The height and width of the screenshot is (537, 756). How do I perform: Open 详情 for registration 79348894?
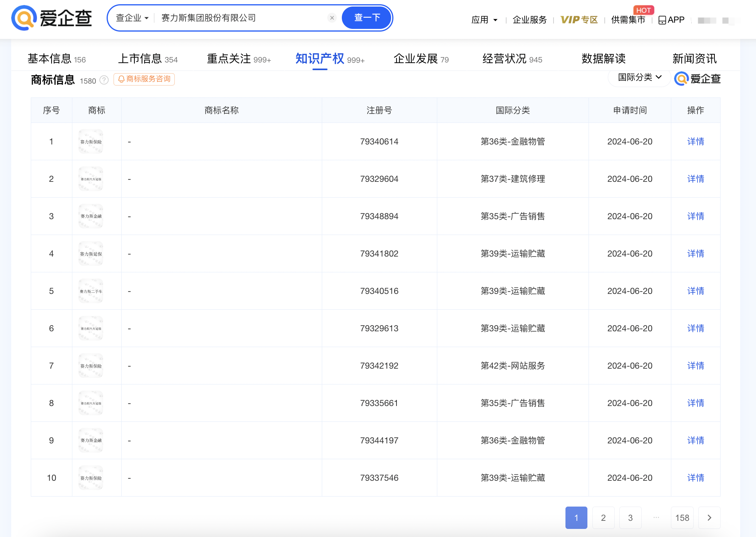[696, 216]
